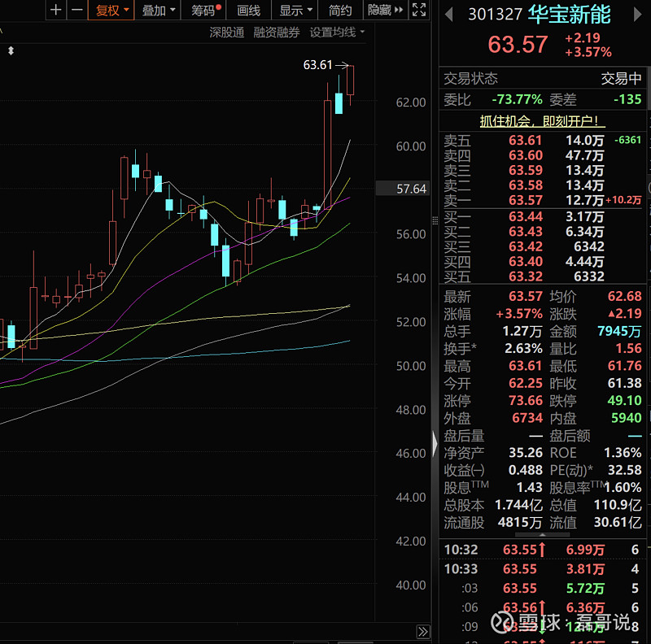651x644 pixels.
Task: Click the stock name 华宝新能
Action: pyautogui.click(x=569, y=15)
